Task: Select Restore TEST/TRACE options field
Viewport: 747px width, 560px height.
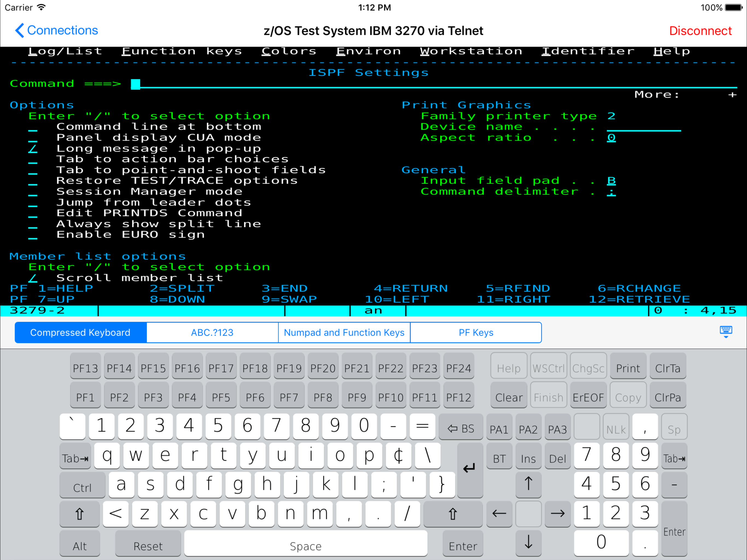Action: click(33, 182)
